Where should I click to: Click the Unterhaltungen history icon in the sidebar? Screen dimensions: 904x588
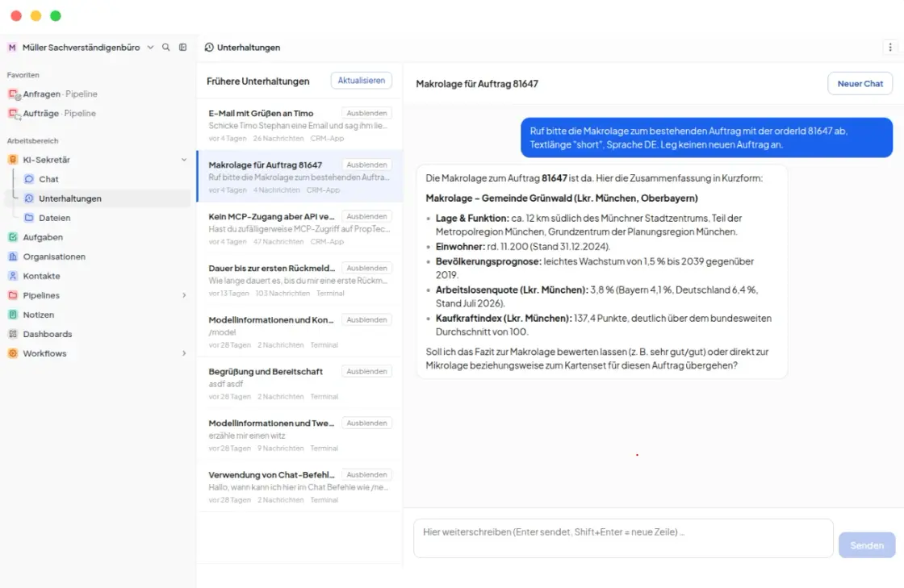point(29,198)
